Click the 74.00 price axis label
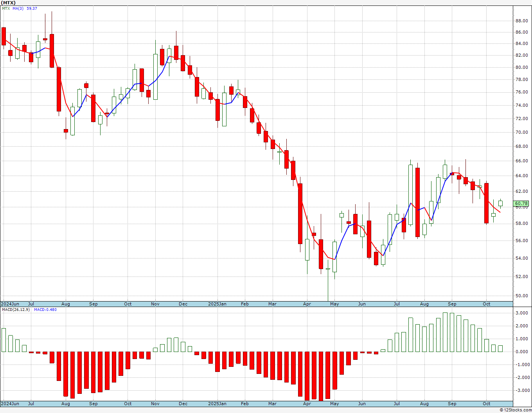 coord(521,105)
